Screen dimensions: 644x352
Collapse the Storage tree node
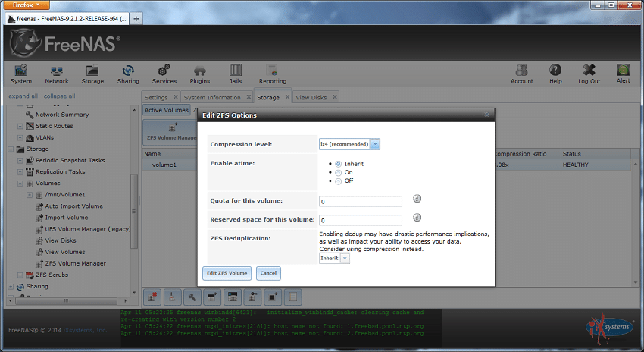pyautogui.click(x=11, y=149)
